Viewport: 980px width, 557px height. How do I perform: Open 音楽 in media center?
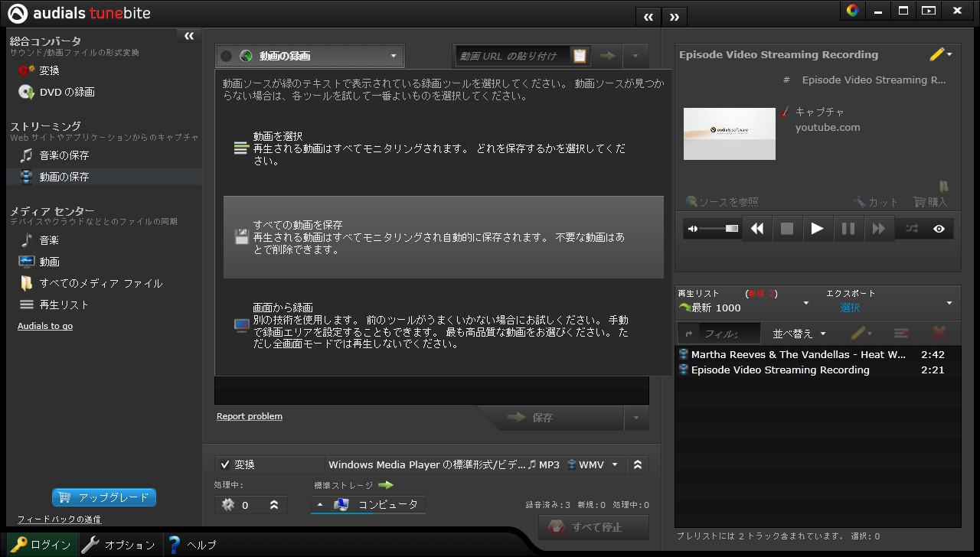click(x=39, y=240)
